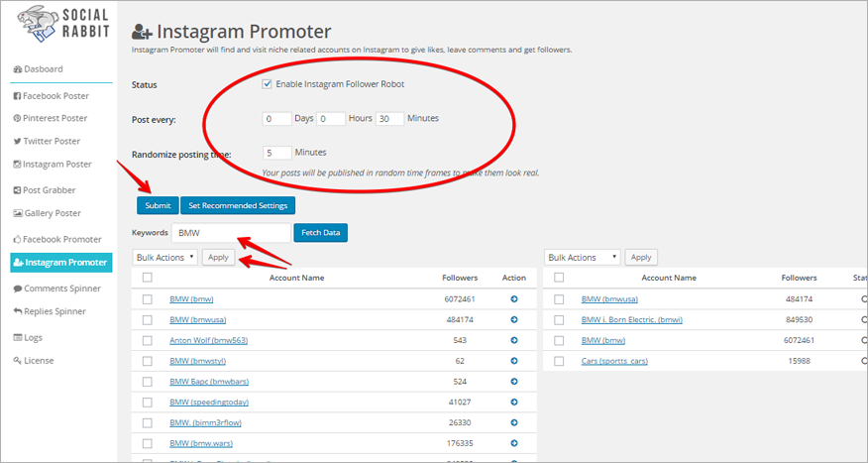This screenshot has height=463, width=868.
Task: Click the arrow action icon for bimm3rflow
Action: tap(514, 422)
